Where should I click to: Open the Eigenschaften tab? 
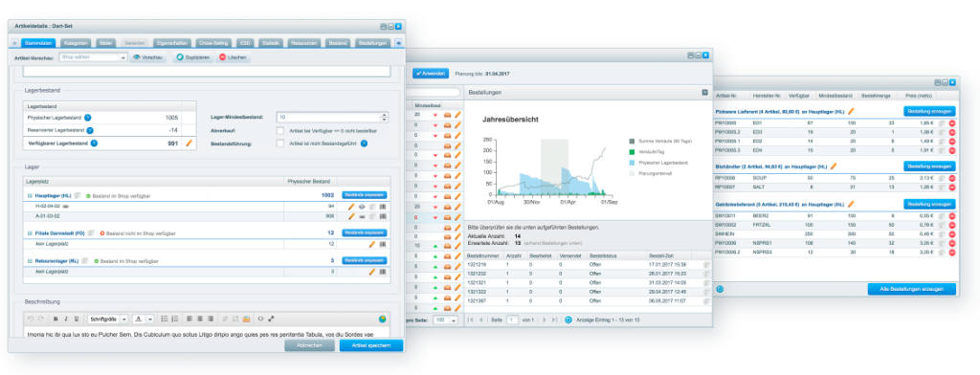[171, 43]
